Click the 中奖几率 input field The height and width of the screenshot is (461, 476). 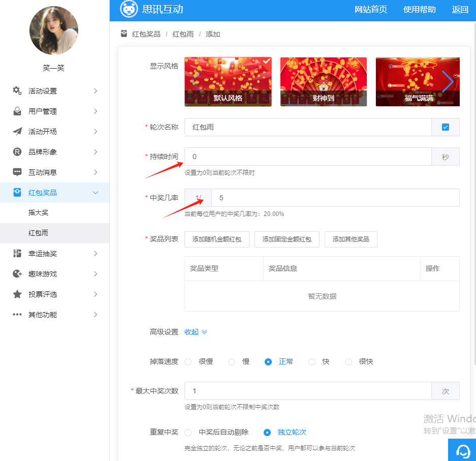335,198
